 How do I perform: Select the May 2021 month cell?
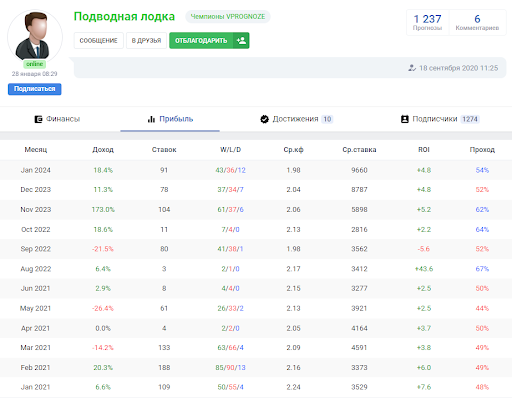[x=36, y=308]
